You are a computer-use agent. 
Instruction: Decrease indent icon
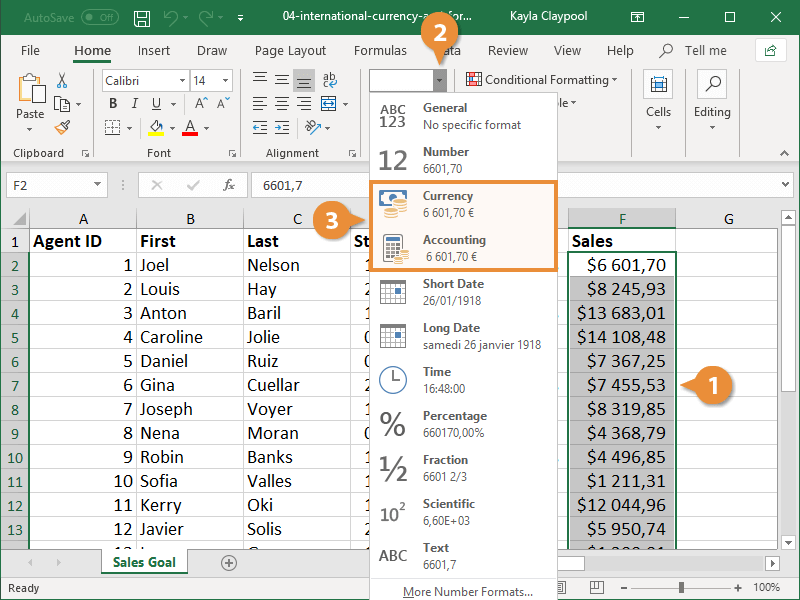point(260,128)
